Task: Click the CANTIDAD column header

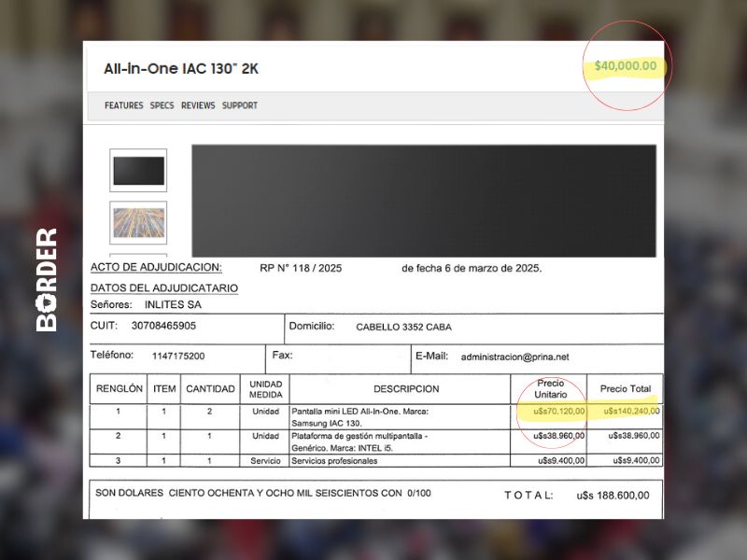Action: [x=210, y=389]
